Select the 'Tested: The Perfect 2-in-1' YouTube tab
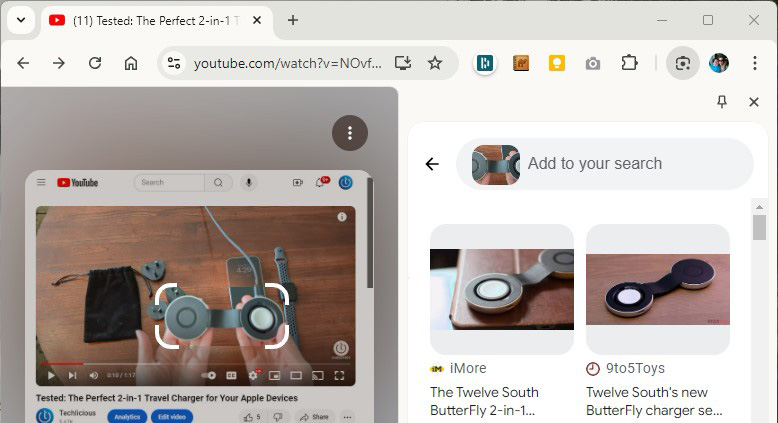The image size is (778, 423). pyautogui.click(x=155, y=21)
